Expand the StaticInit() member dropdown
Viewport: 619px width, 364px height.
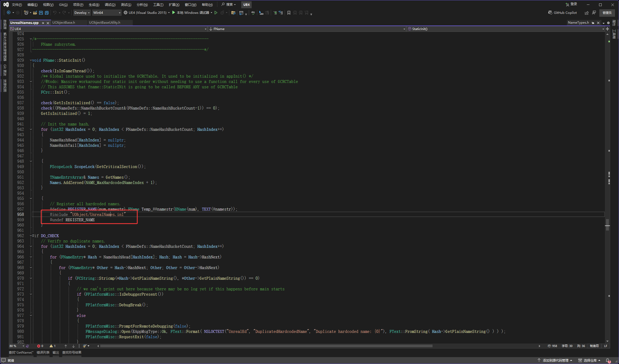point(603,29)
